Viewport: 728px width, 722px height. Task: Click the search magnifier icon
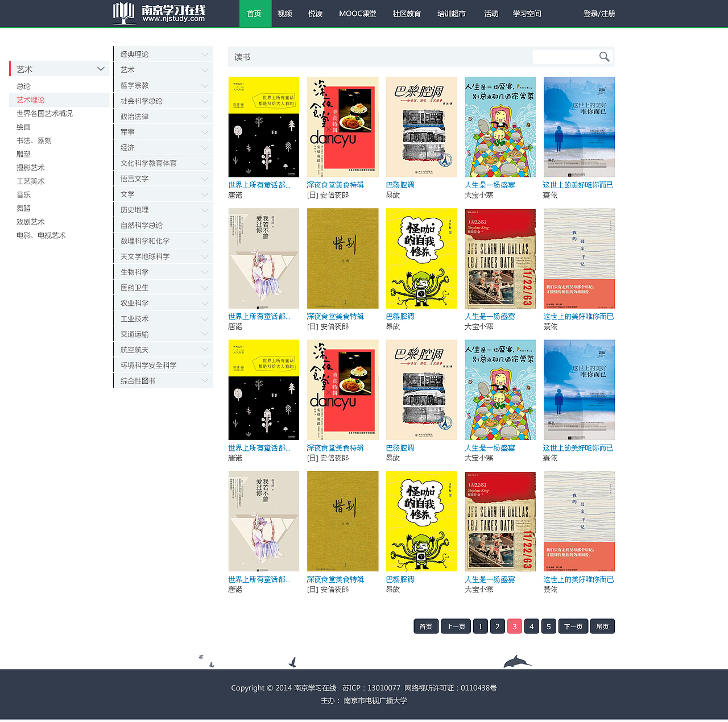pyautogui.click(x=604, y=56)
